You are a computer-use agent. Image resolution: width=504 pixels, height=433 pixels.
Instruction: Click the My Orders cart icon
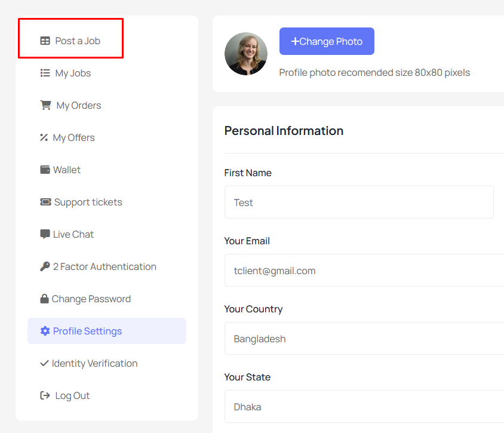click(x=45, y=105)
